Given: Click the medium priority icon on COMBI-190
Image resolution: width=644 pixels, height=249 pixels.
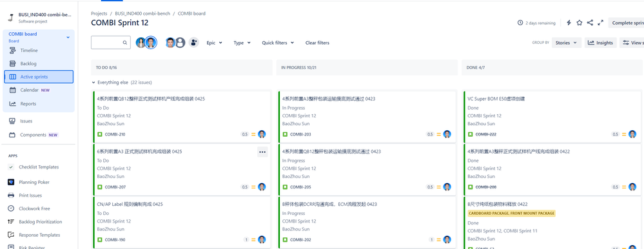Looking at the screenshot, I should click(x=253, y=239).
